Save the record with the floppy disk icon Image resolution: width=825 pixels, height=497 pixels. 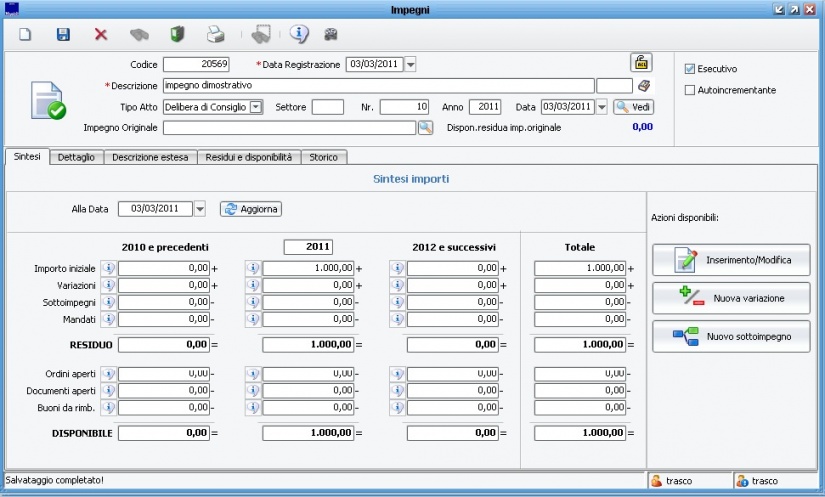tap(63, 34)
